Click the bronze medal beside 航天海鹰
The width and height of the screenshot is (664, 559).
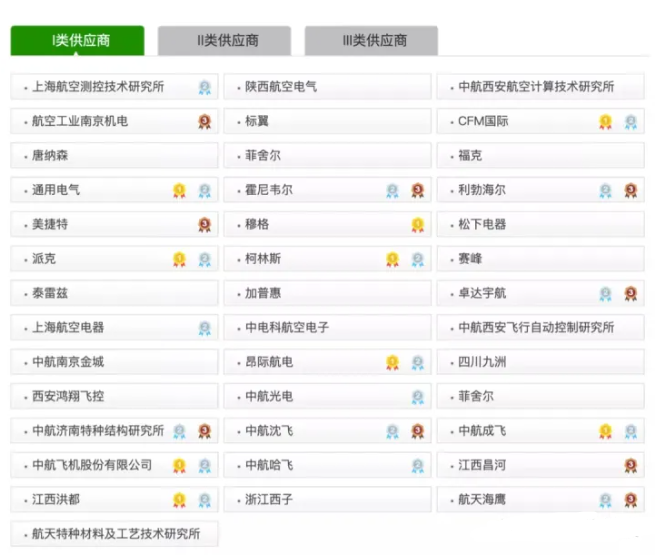pos(631,500)
